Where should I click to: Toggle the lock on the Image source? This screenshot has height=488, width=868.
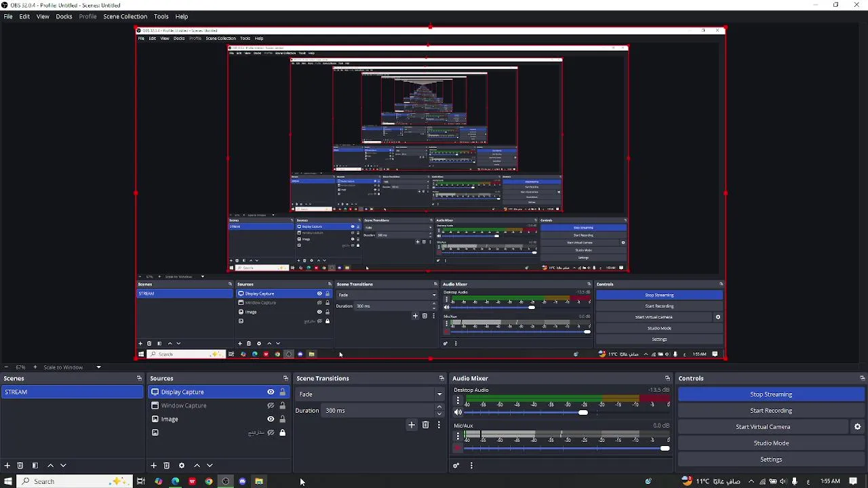(282, 419)
